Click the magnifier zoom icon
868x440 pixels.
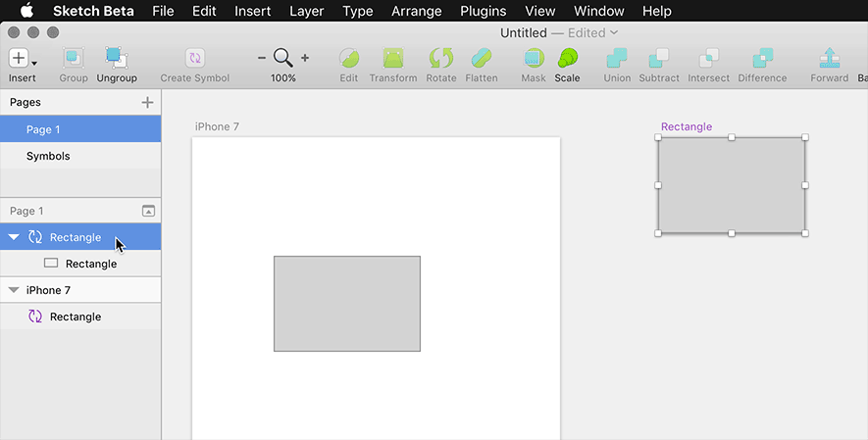pyautogui.click(x=282, y=58)
